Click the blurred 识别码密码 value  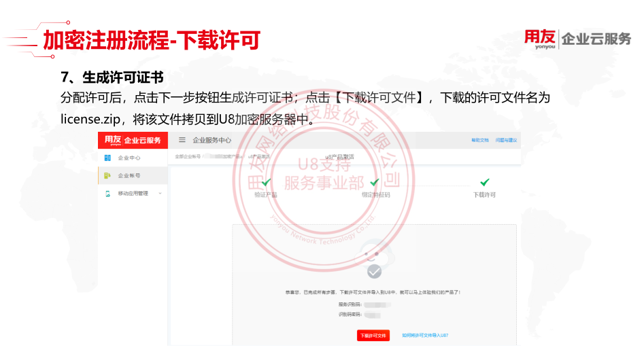373,315
